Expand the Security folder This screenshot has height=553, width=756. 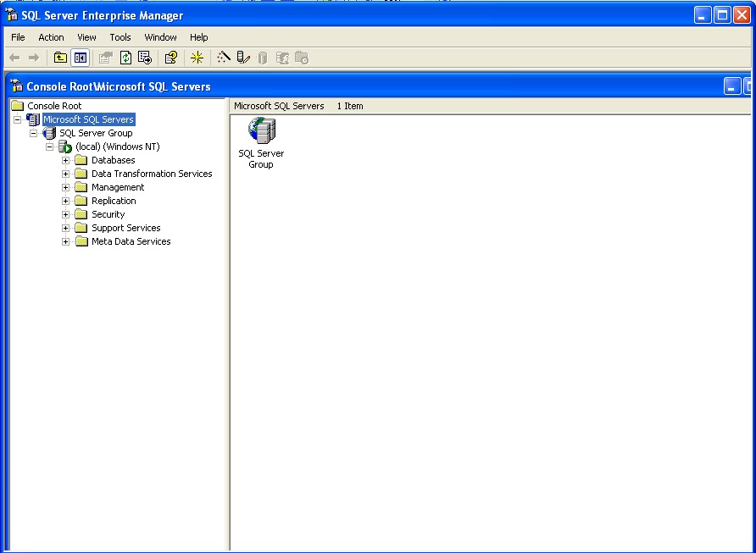65,214
